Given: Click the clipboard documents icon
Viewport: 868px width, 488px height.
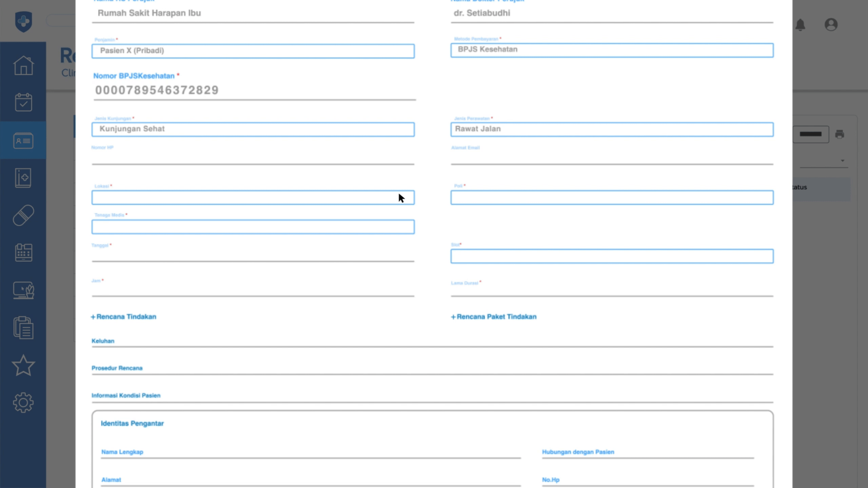Looking at the screenshot, I should pos(23,328).
